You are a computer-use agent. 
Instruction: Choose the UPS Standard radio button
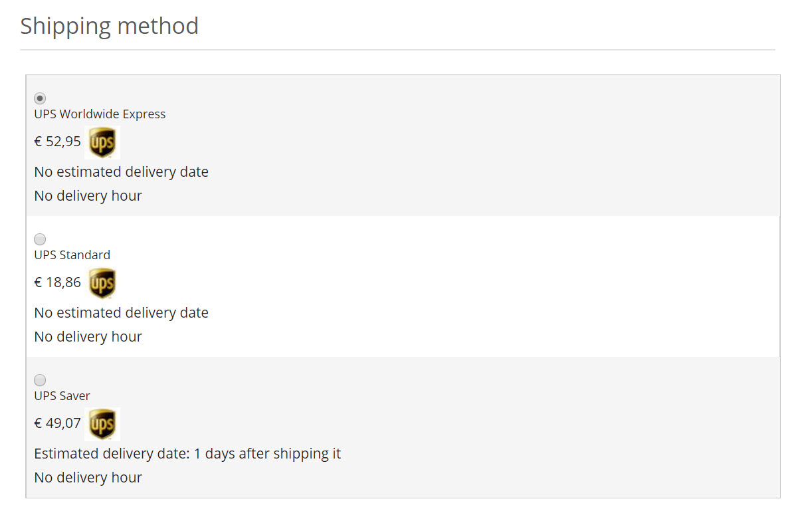click(40, 239)
